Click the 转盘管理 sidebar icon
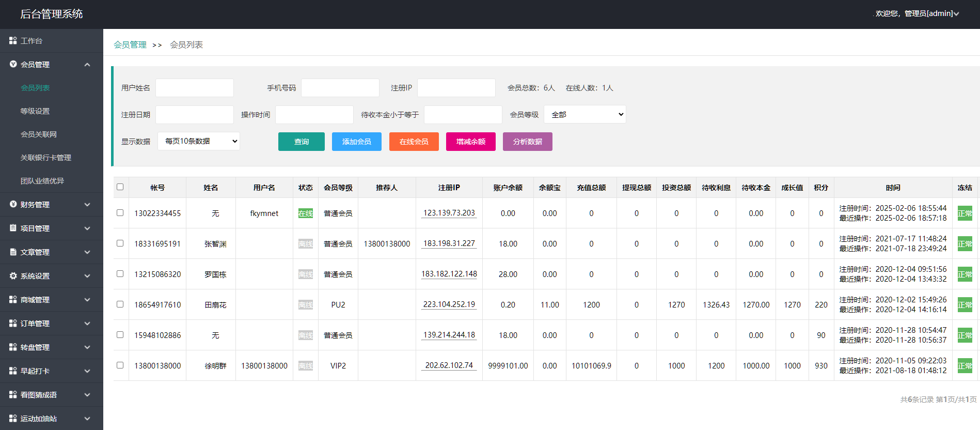This screenshot has width=980, height=430. [x=13, y=347]
